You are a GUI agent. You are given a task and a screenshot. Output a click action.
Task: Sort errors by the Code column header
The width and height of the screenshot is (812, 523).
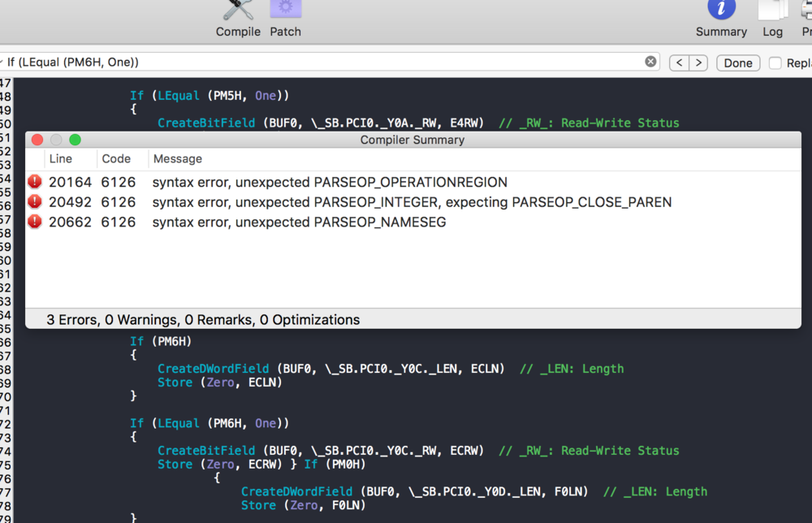tap(116, 159)
